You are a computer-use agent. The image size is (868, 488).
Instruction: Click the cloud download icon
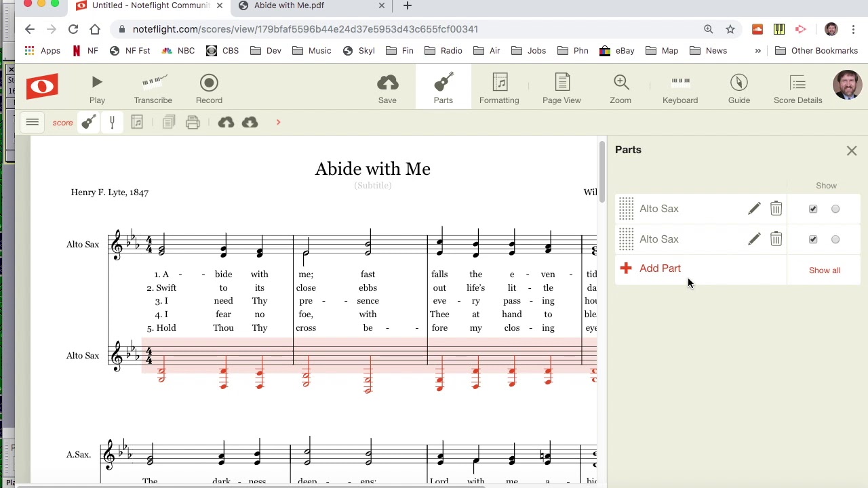(x=250, y=123)
